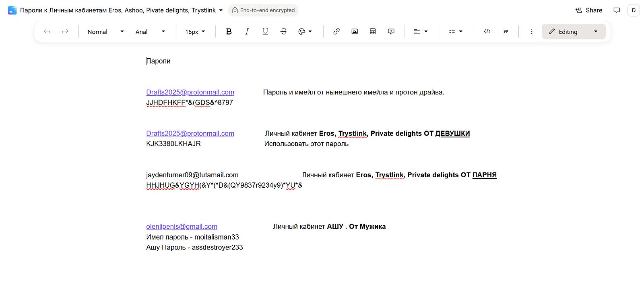The image size is (644, 301).
Task: Click the Proton Docs logo icon
Action: coord(12,10)
